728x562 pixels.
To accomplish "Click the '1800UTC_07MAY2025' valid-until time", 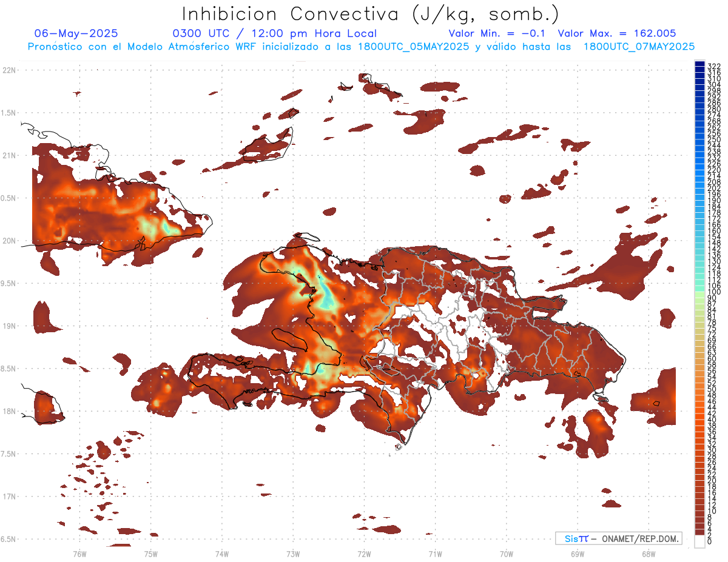I will coord(639,46).
